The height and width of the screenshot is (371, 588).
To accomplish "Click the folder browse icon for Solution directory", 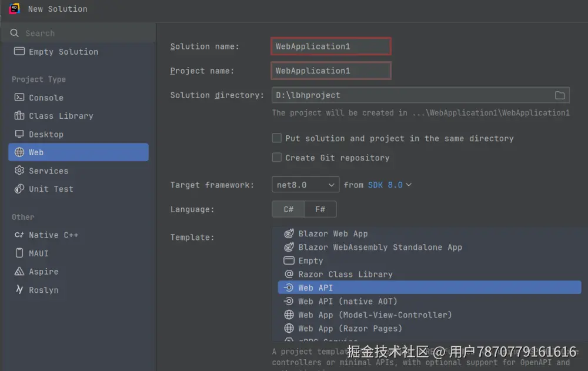I will click(x=560, y=95).
